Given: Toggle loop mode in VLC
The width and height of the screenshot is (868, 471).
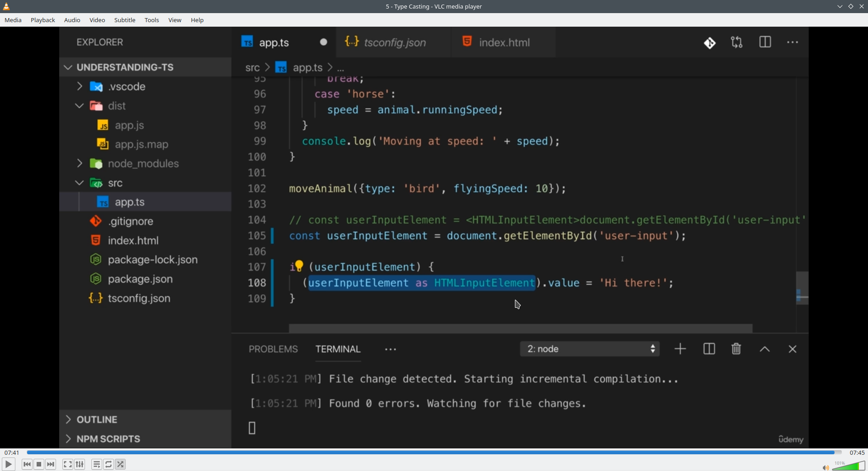Looking at the screenshot, I should pos(108,464).
